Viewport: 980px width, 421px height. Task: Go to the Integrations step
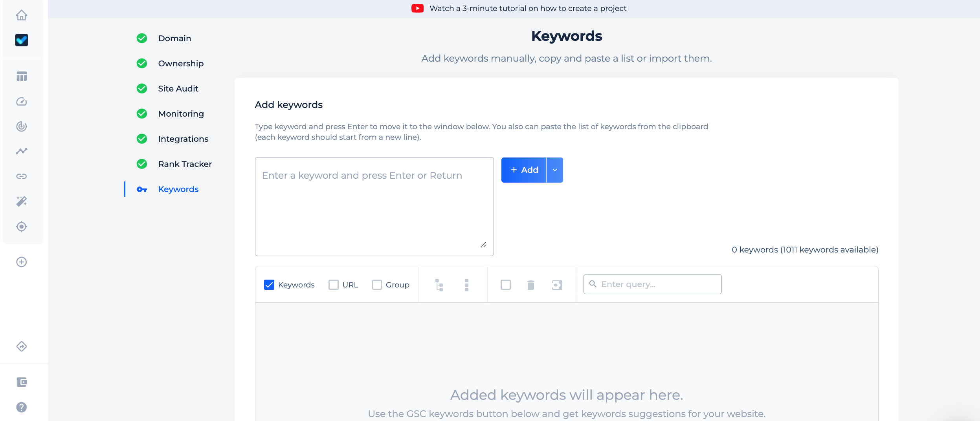(x=183, y=139)
